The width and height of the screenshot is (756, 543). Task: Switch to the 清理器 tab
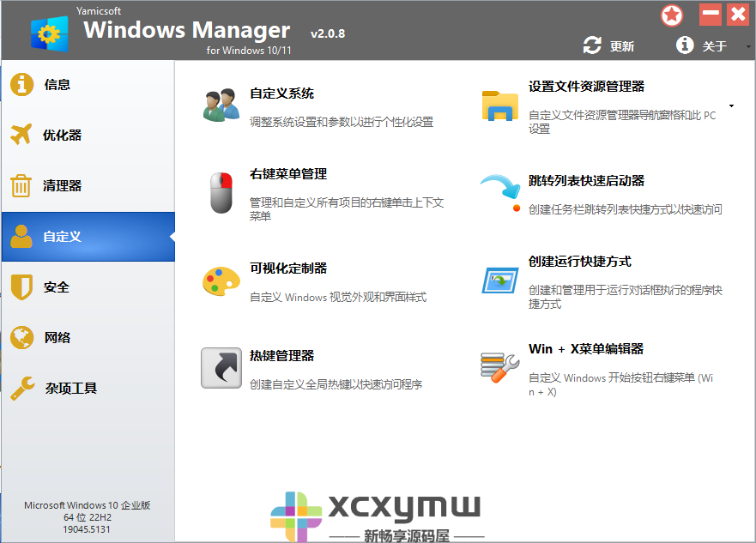point(88,185)
